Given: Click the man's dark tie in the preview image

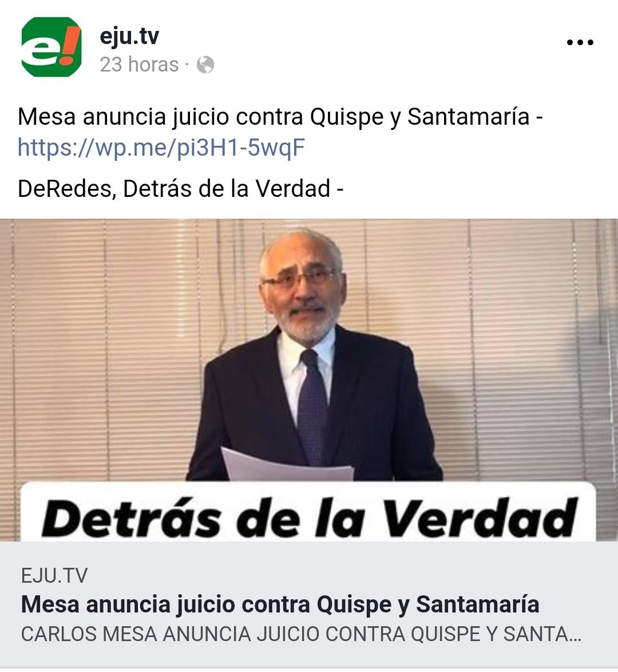Looking at the screenshot, I should [312, 407].
